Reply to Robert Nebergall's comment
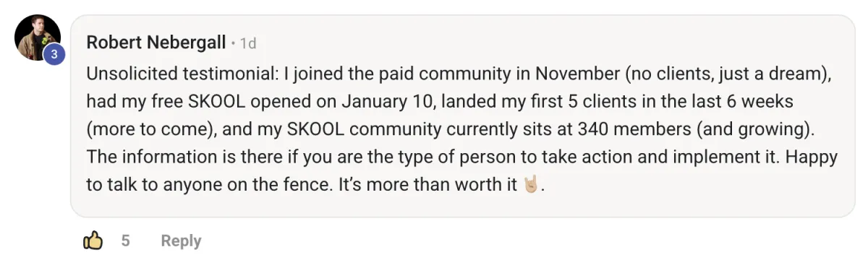The width and height of the screenshot is (868, 260). (181, 240)
